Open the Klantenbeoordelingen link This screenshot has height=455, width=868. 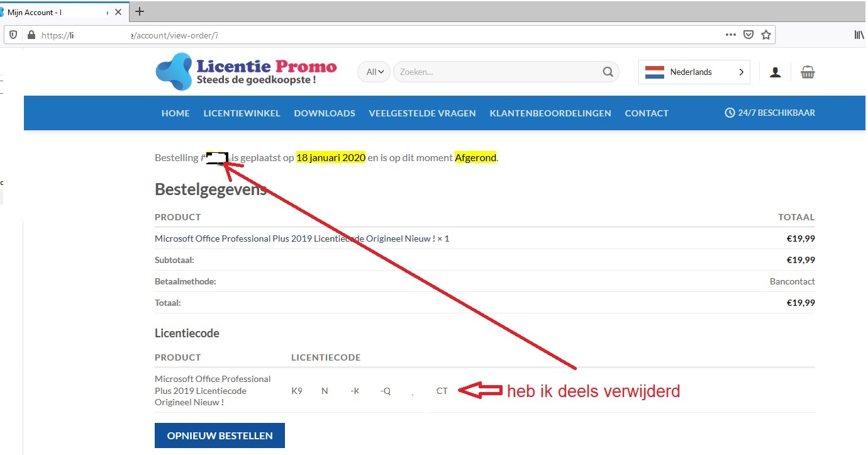point(550,113)
